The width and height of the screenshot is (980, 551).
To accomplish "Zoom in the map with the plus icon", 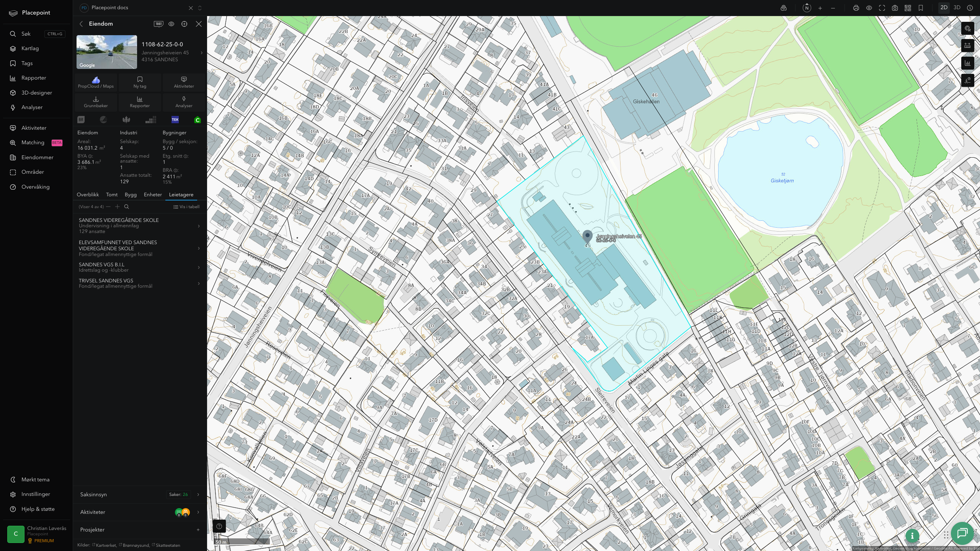I will [x=820, y=8].
